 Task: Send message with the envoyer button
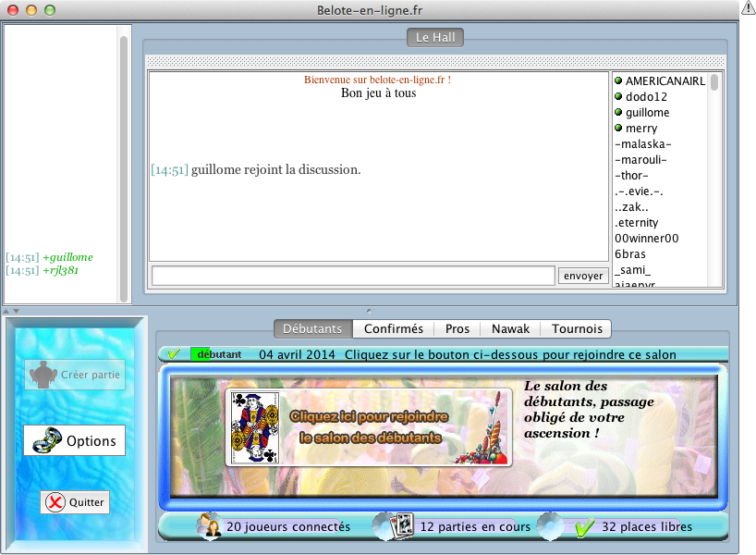coord(583,276)
